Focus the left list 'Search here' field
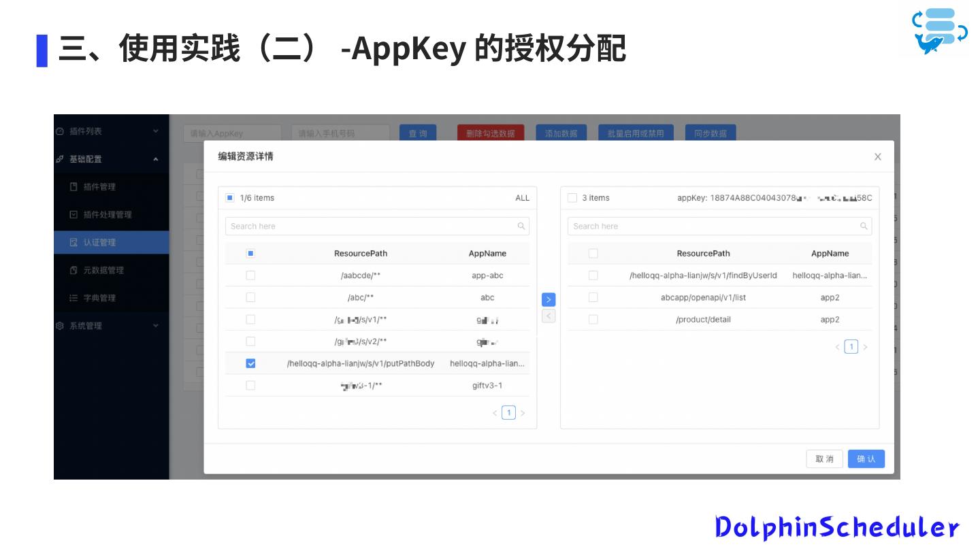The height and width of the screenshot is (551, 980). [x=377, y=227]
